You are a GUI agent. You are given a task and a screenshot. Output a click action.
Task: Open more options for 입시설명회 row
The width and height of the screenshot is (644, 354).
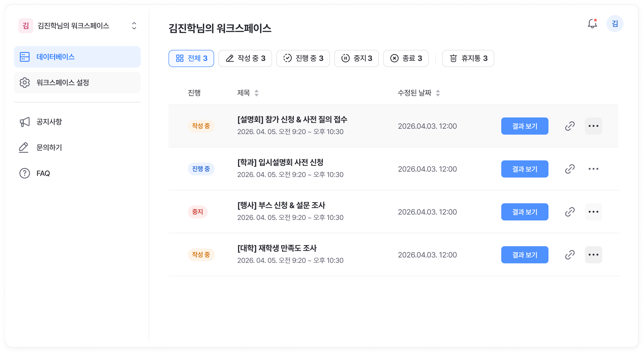[x=593, y=169]
